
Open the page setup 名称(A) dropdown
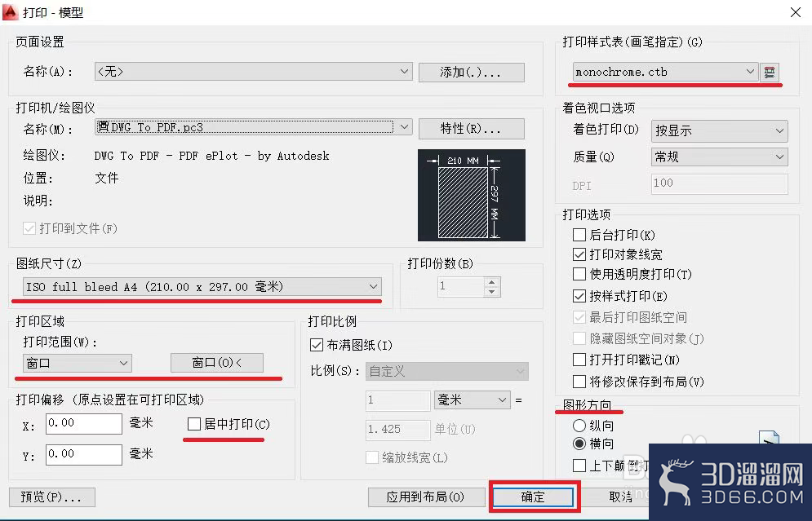pyautogui.click(x=253, y=72)
